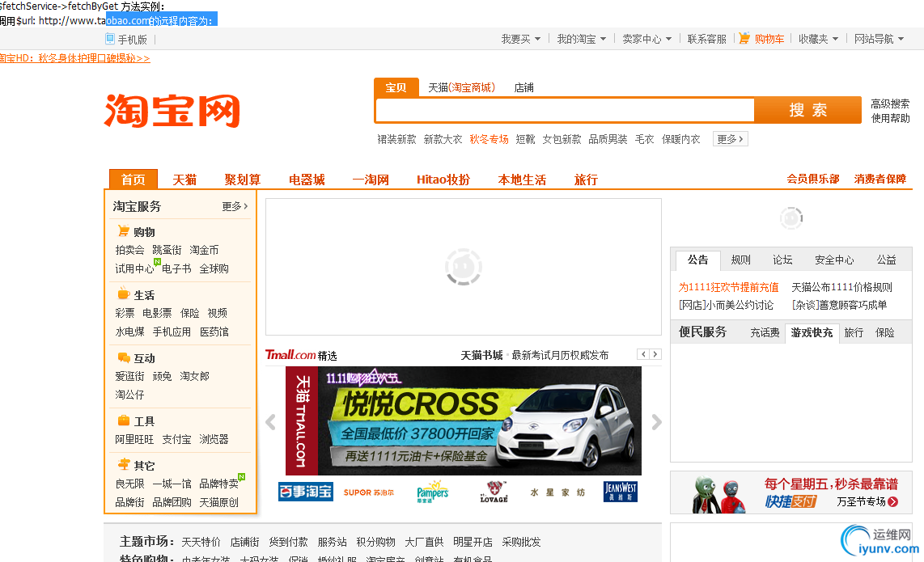Viewport: 924px width, 562px height.
Task: Open the 购物 cart icon in 淘宝服务
Action: pyautogui.click(x=123, y=231)
